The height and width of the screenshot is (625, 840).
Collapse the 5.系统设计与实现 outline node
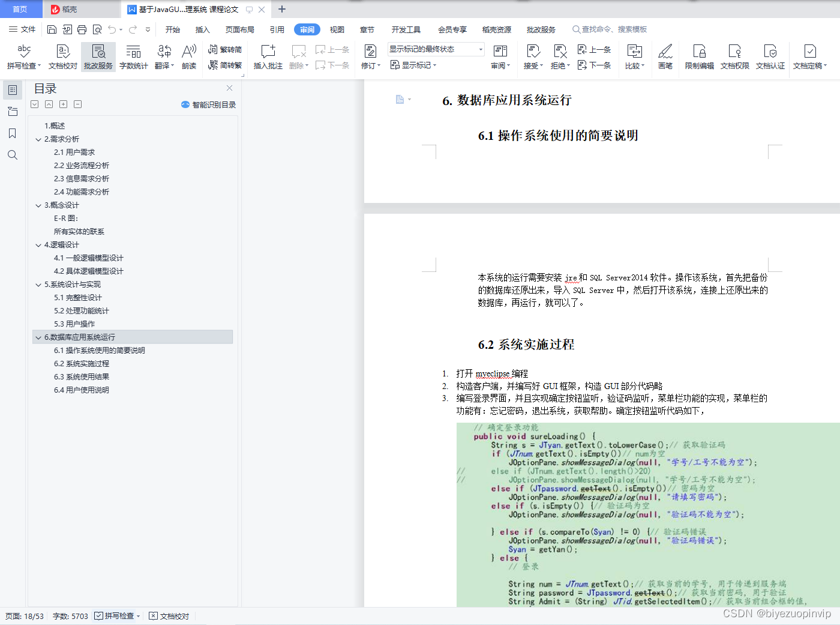[38, 285]
